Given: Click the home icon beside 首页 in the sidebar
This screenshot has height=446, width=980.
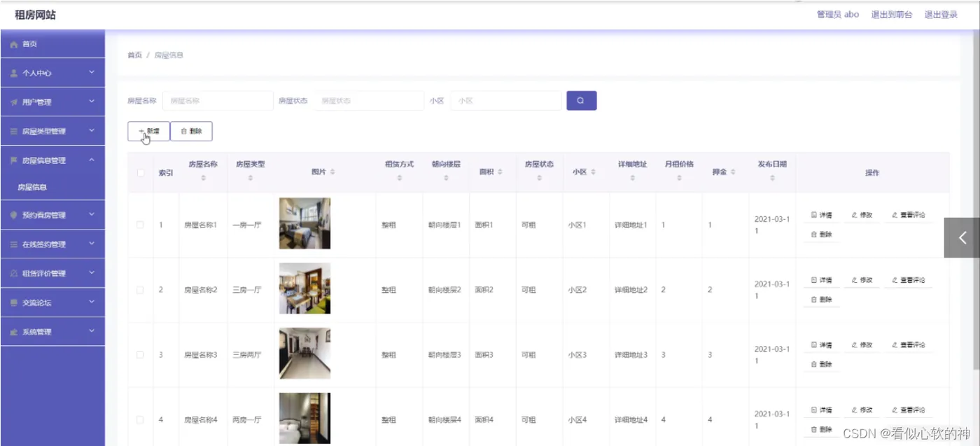Looking at the screenshot, I should (14, 44).
